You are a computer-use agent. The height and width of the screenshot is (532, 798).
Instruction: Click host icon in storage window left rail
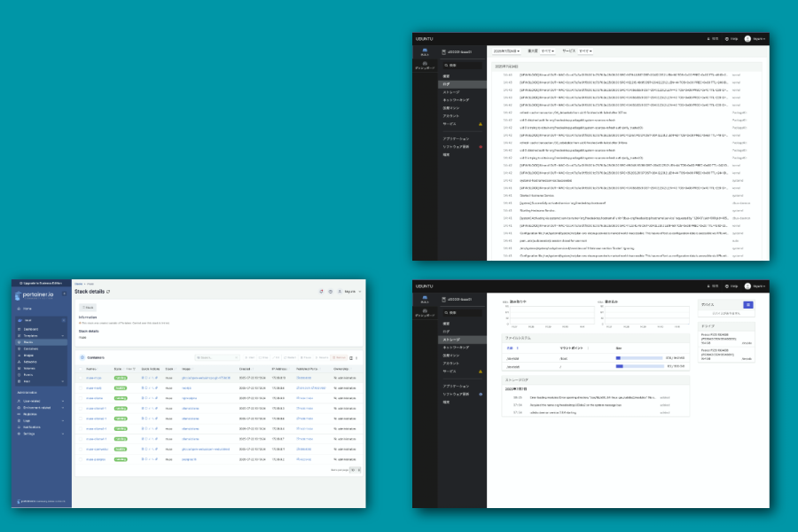(x=425, y=300)
